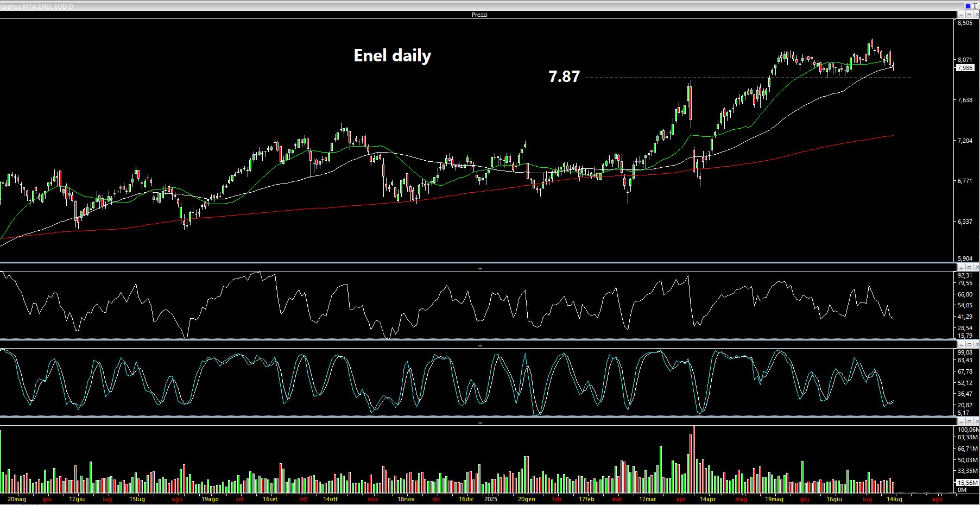Screen dimensions: 980x505
Task: Click the 2025 year label on time axis
Action: pos(491,499)
